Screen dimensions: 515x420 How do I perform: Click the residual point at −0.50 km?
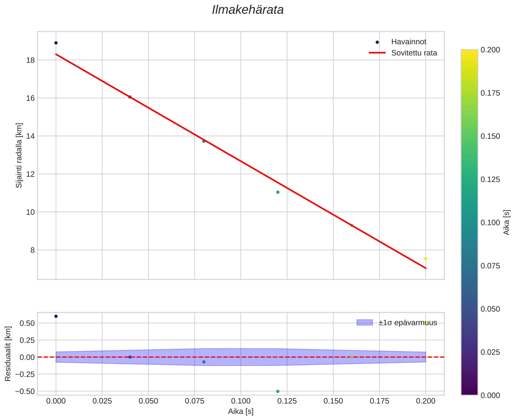click(x=278, y=391)
